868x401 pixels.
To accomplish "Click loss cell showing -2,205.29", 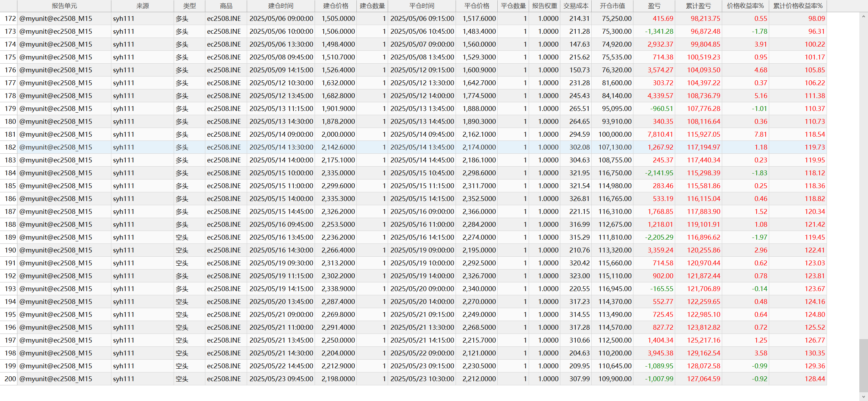I will point(659,237).
